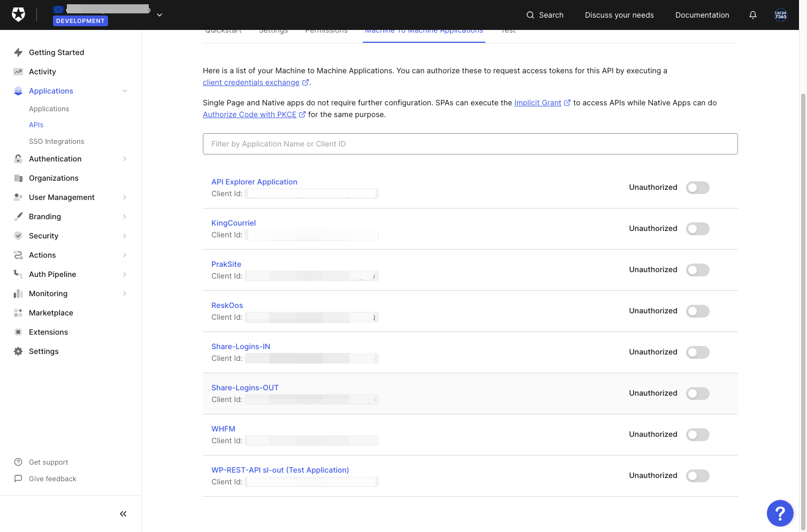Click the Extensions chip icon
Viewport: 807px width, 532px height.
coord(18,332)
